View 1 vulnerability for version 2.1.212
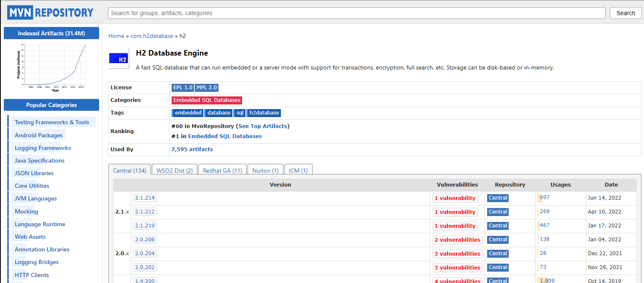Screen dimensions: 644x283 pyautogui.click(x=455, y=212)
